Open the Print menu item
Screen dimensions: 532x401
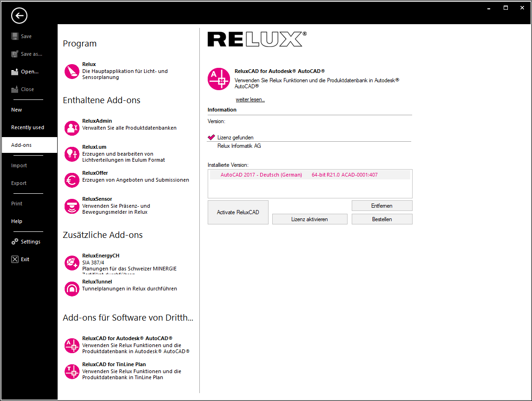17,203
